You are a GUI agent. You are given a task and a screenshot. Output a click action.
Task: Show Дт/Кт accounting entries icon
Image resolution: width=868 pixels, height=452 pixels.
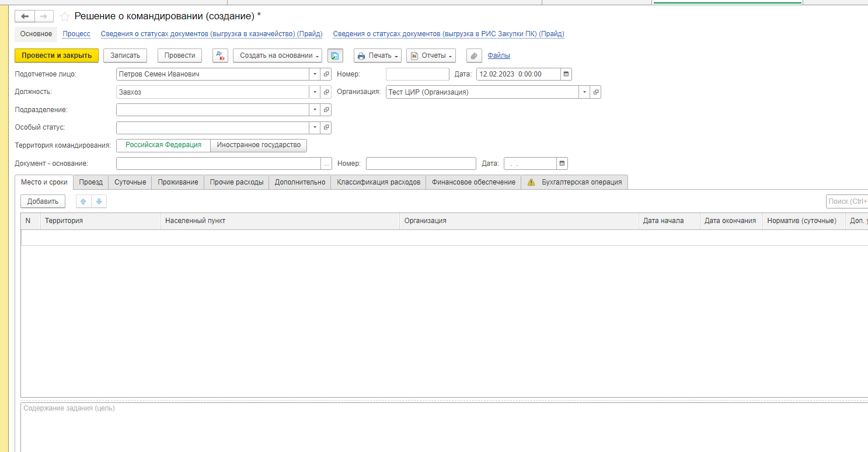[x=220, y=55]
